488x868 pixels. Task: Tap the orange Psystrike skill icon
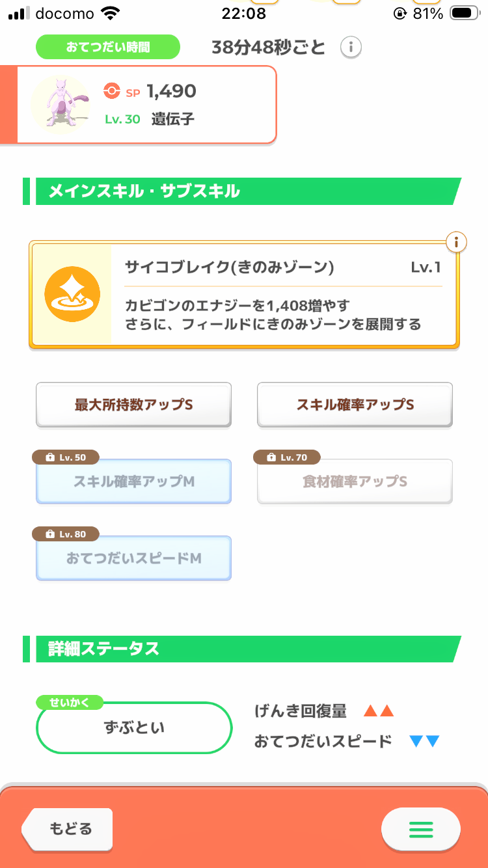tap(72, 294)
